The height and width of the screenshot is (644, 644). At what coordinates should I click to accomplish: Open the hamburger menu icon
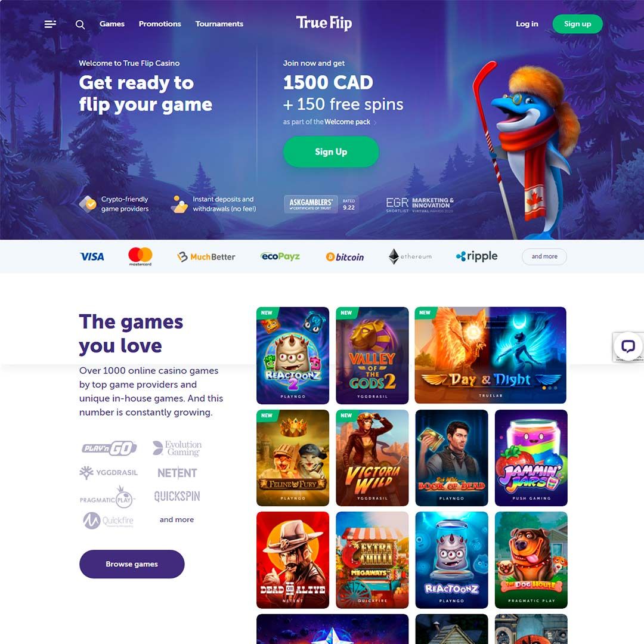[50, 24]
